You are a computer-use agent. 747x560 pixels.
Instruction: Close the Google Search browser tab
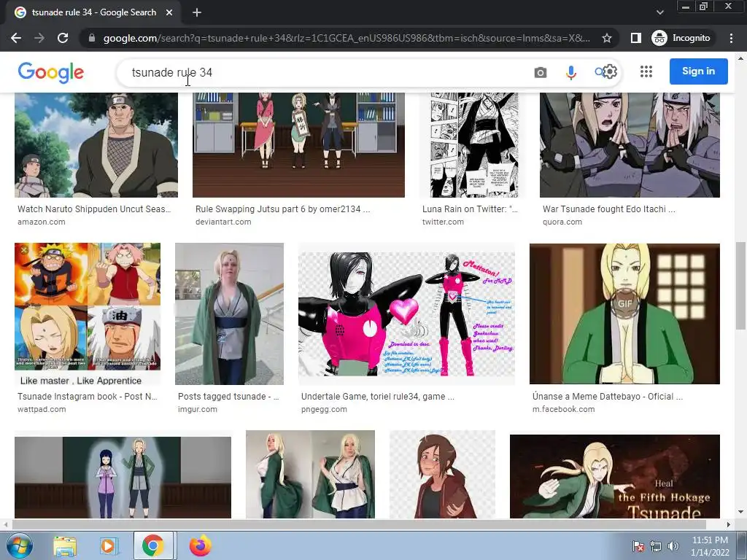tap(169, 12)
